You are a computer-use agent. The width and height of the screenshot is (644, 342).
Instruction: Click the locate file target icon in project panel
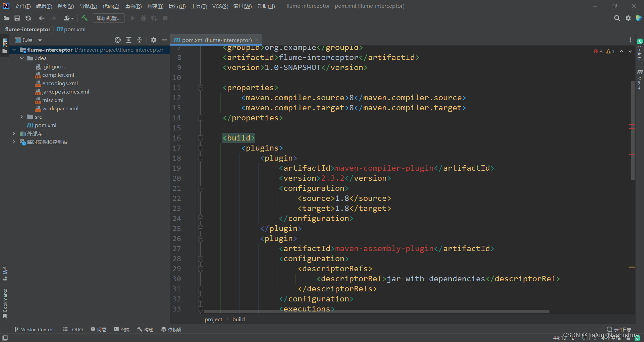click(x=117, y=40)
